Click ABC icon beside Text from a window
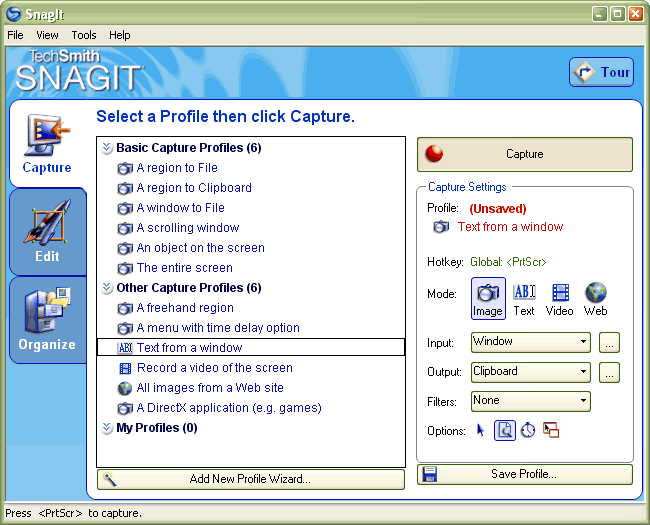Image resolution: width=650 pixels, height=525 pixels. pos(125,348)
